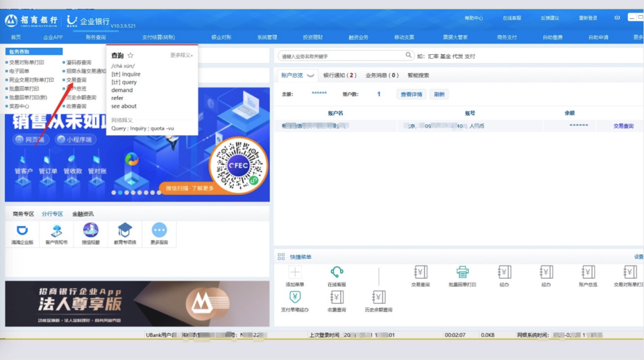Open 客户告知书 service icon
Screen dimensions: 644x360
click(x=56, y=230)
